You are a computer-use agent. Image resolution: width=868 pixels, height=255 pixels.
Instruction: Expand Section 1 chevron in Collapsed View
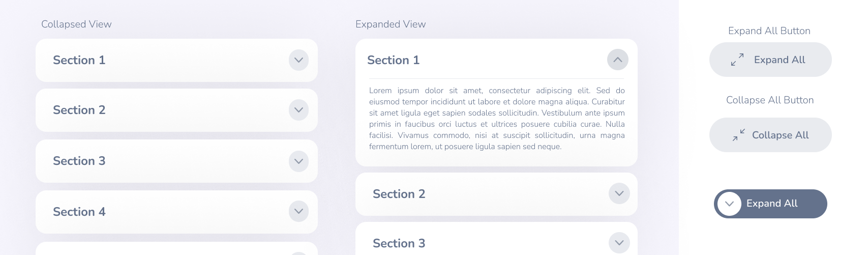pyautogui.click(x=298, y=60)
